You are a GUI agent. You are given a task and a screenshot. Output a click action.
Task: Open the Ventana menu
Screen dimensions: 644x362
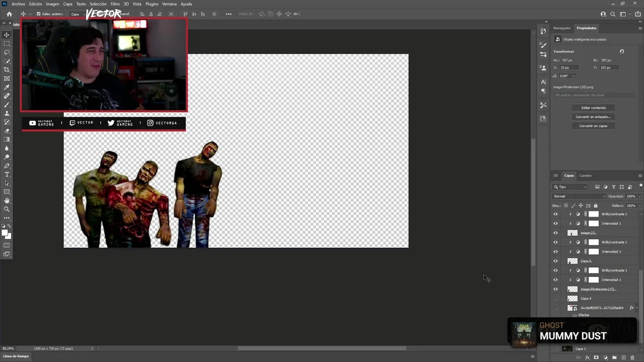tap(170, 4)
